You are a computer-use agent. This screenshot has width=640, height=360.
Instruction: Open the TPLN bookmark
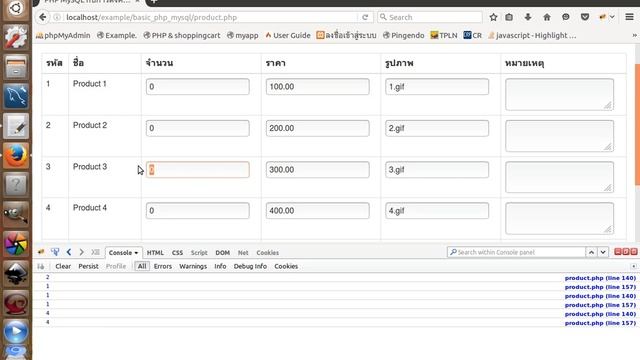(444, 36)
